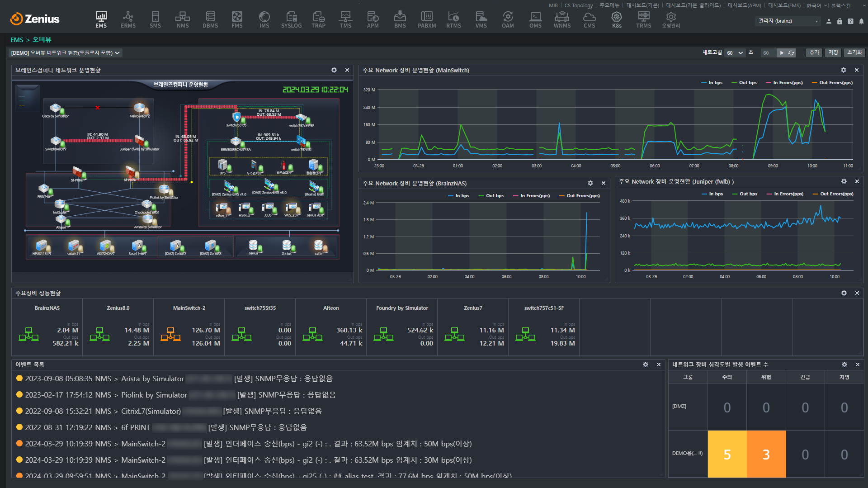This screenshot has height=488, width=868.
Task: Click the 초기화 button
Action: [x=854, y=53]
